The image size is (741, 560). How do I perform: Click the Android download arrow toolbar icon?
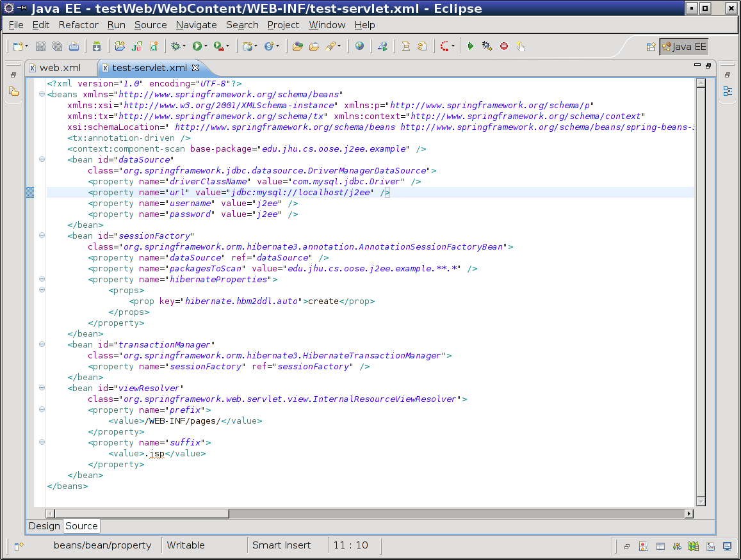click(97, 46)
